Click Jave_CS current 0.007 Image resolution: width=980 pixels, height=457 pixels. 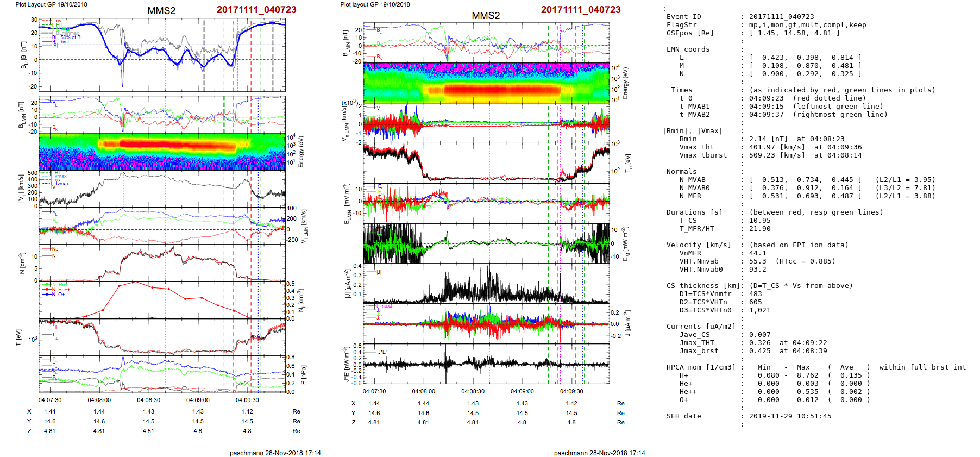760,335
